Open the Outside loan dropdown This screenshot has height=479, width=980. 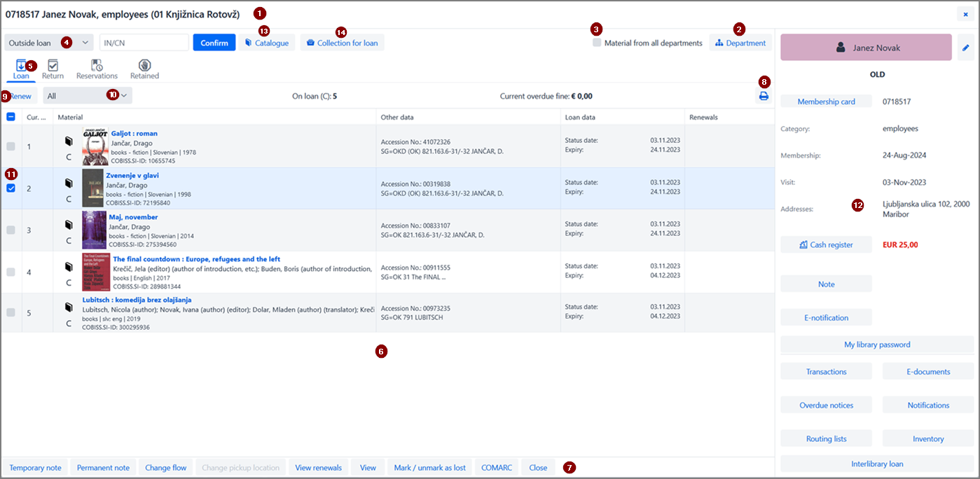click(46, 42)
